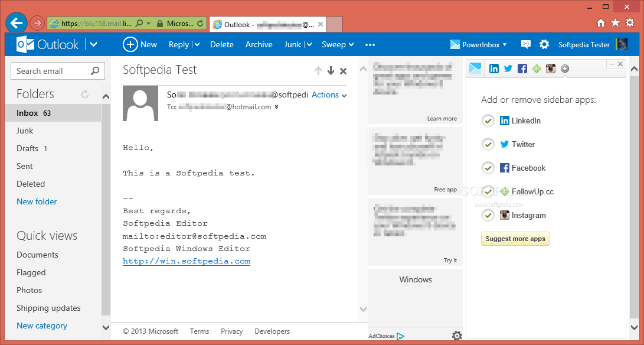Image resolution: width=644 pixels, height=345 pixels.
Task: Open Outlook settings gear in header
Action: click(544, 44)
